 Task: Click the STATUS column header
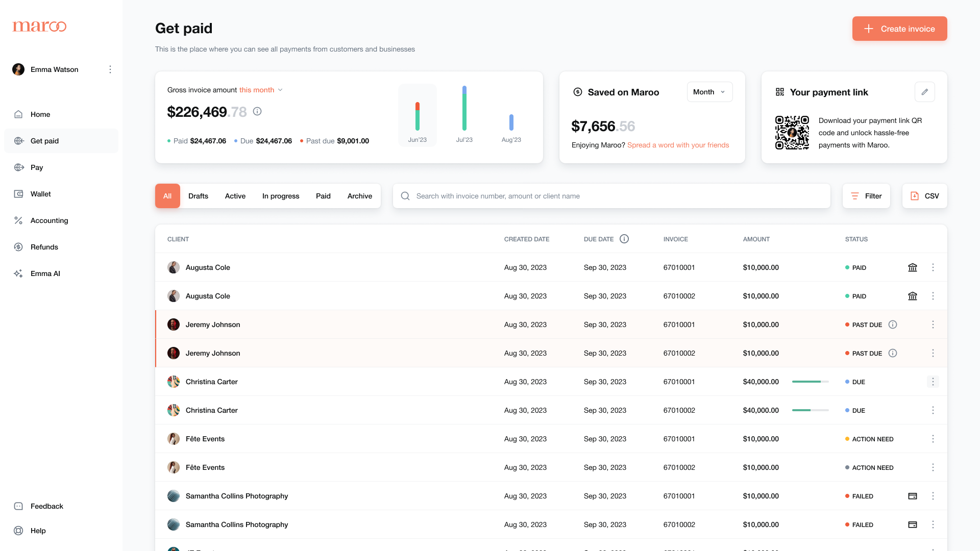(856, 239)
